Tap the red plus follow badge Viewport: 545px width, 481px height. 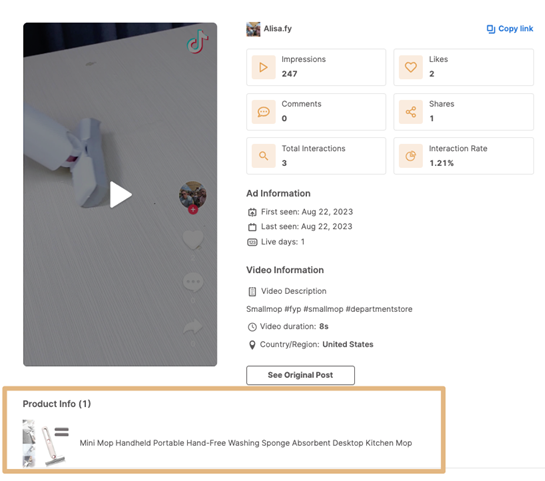pos(193,210)
